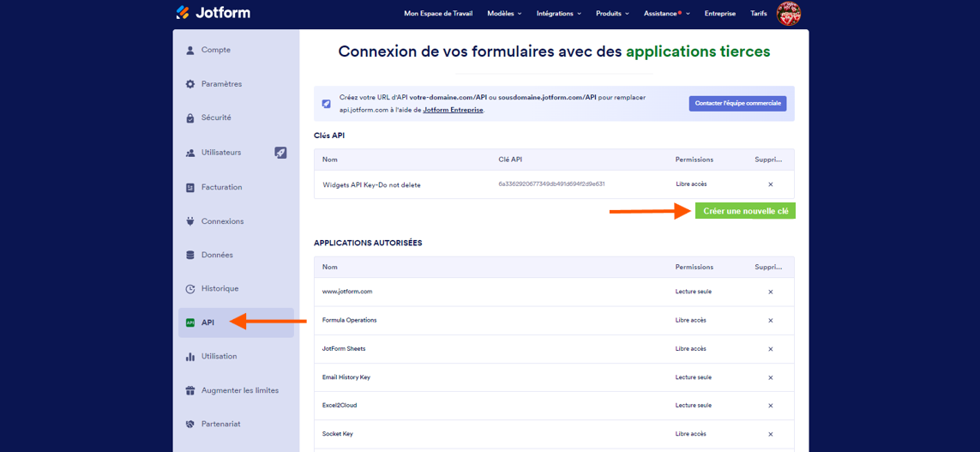Image resolution: width=980 pixels, height=452 pixels.
Task: Select Augmenter les limites in the sidebar
Action: (x=237, y=390)
